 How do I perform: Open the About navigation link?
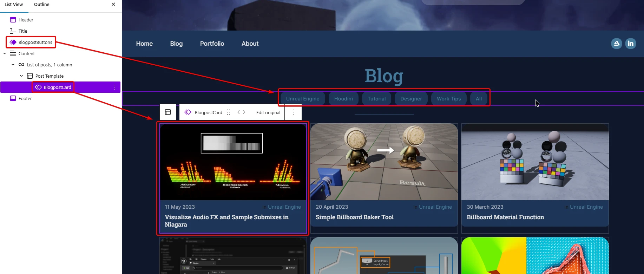tap(250, 44)
